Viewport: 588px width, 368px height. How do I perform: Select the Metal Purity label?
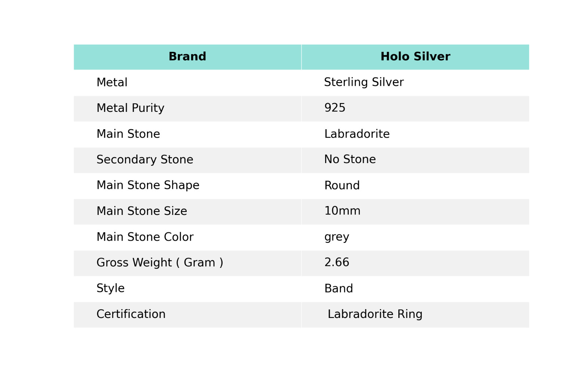(130, 108)
